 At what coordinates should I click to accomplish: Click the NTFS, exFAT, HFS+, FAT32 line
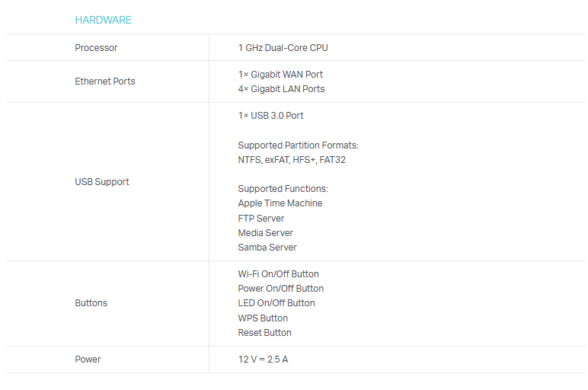click(x=286, y=160)
